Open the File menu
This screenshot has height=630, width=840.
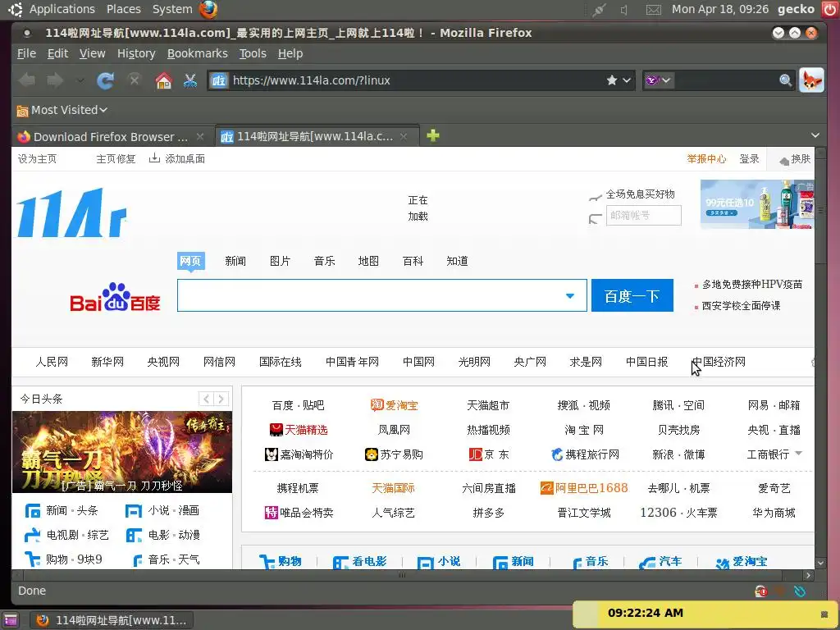tap(26, 53)
